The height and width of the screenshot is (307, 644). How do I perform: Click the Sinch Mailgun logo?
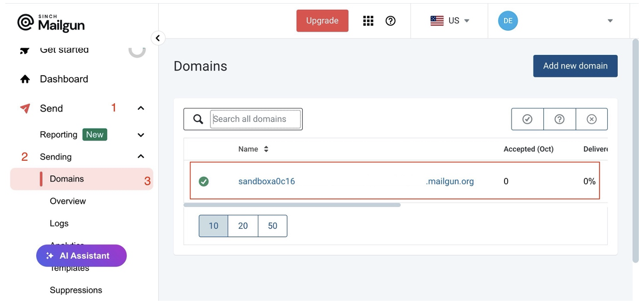51,23
